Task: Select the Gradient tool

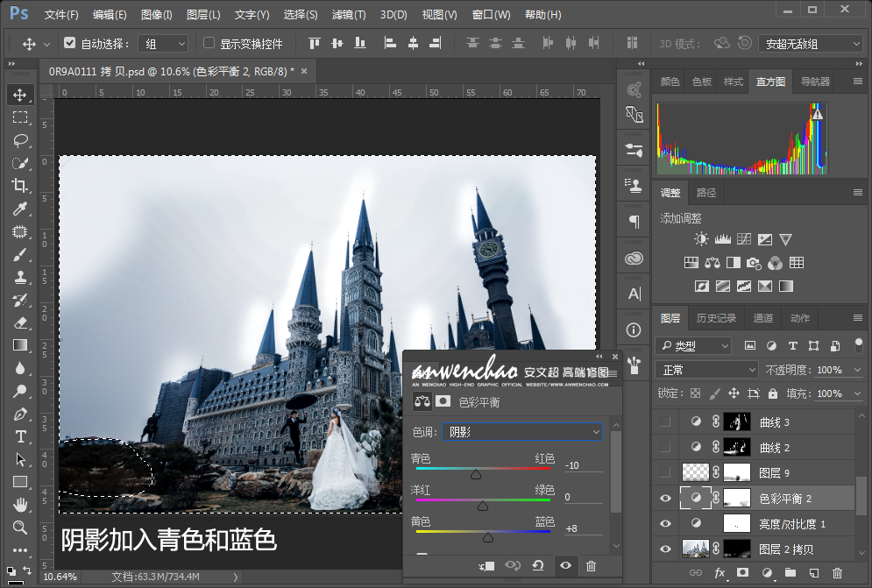Action: [x=20, y=345]
